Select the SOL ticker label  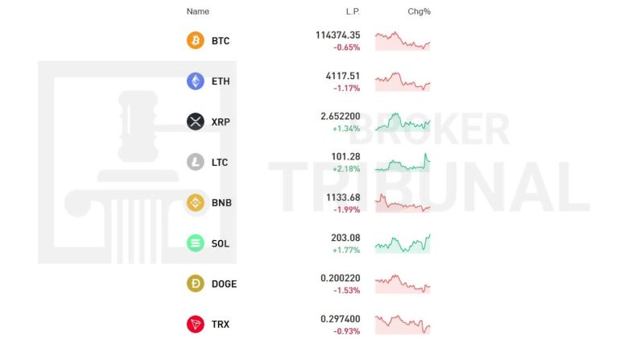(221, 243)
